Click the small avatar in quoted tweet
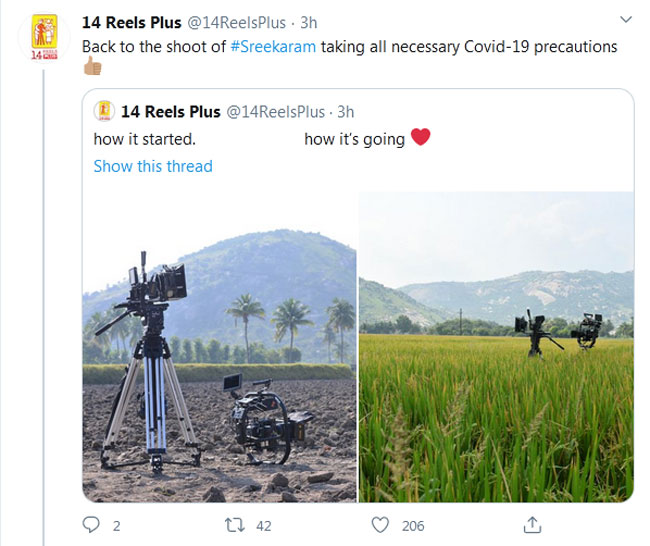The image size is (650, 546). 104,111
